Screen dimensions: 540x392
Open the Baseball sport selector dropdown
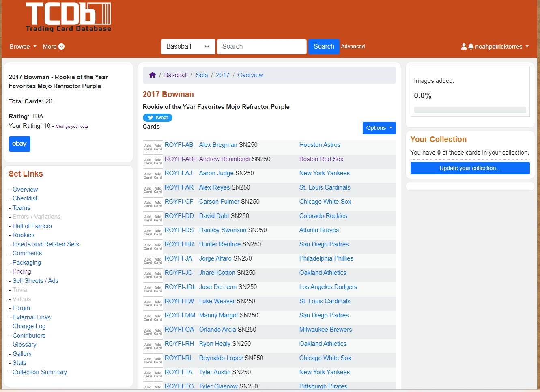pyautogui.click(x=188, y=47)
